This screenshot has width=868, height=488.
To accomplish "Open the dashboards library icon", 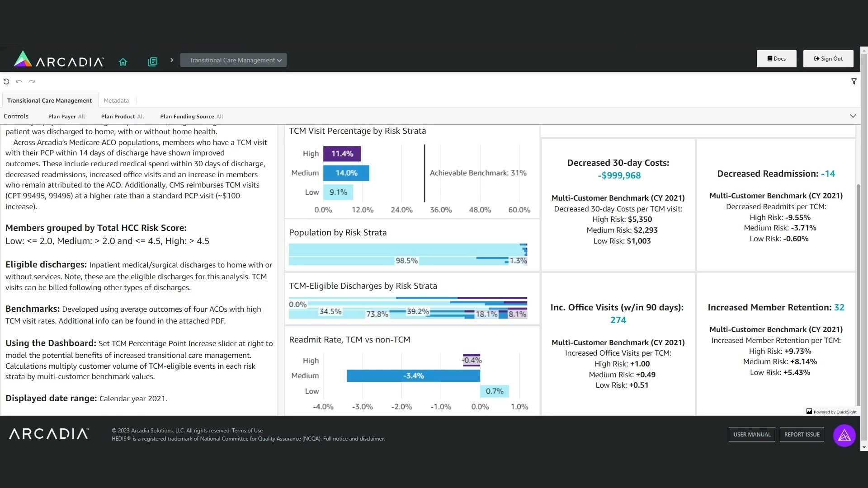I will pyautogui.click(x=153, y=61).
